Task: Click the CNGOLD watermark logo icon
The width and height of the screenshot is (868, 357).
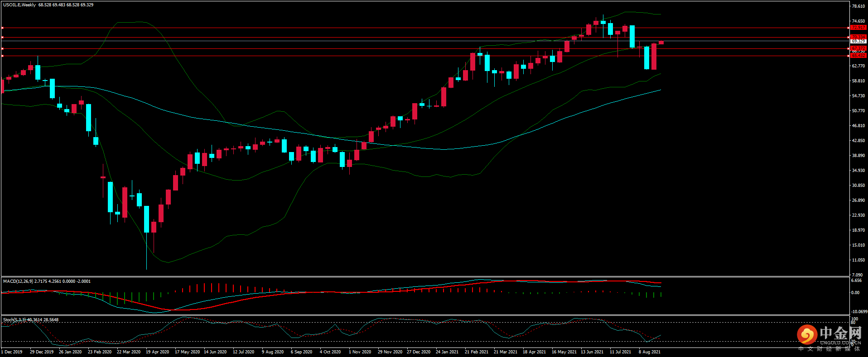Action: pyautogui.click(x=807, y=335)
